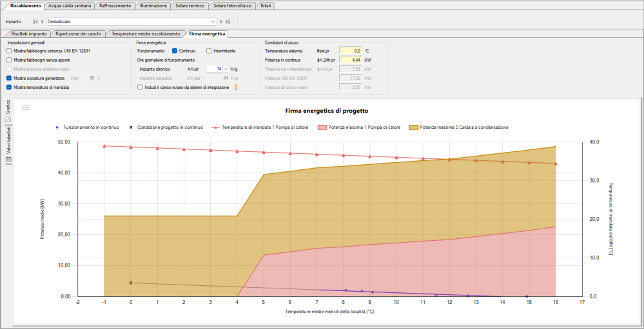The image size is (644, 329).
Task: Open the Risultati impianto sub-tab
Action: [28, 34]
